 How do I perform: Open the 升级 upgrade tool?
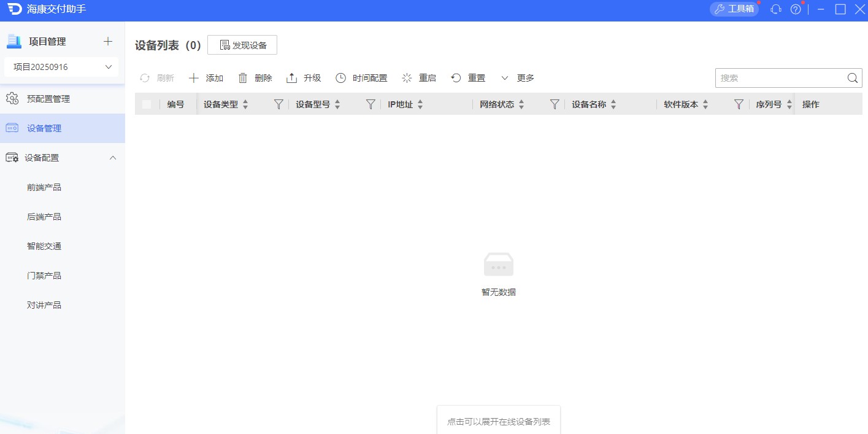pyautogui.click(x=291, y=77)
